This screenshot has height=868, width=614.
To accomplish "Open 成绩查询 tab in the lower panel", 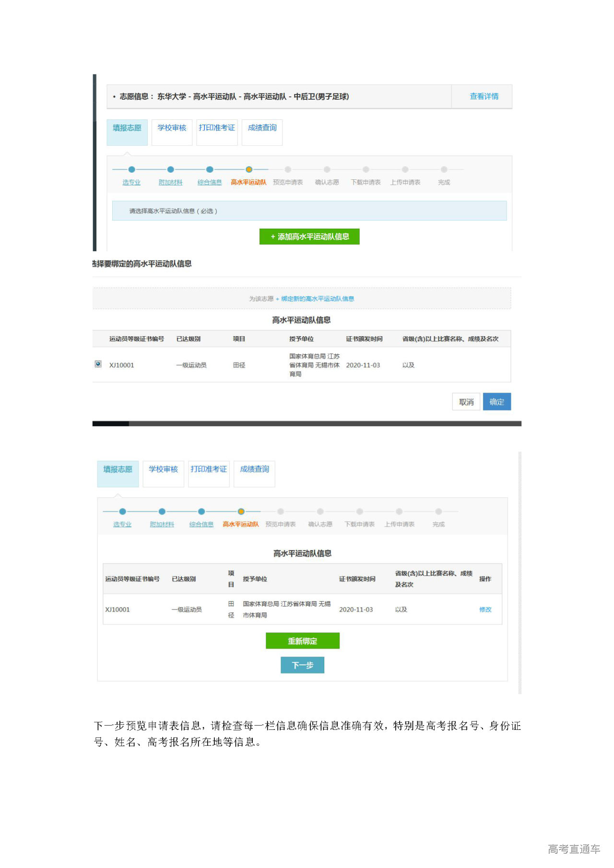I will point(254,469).
